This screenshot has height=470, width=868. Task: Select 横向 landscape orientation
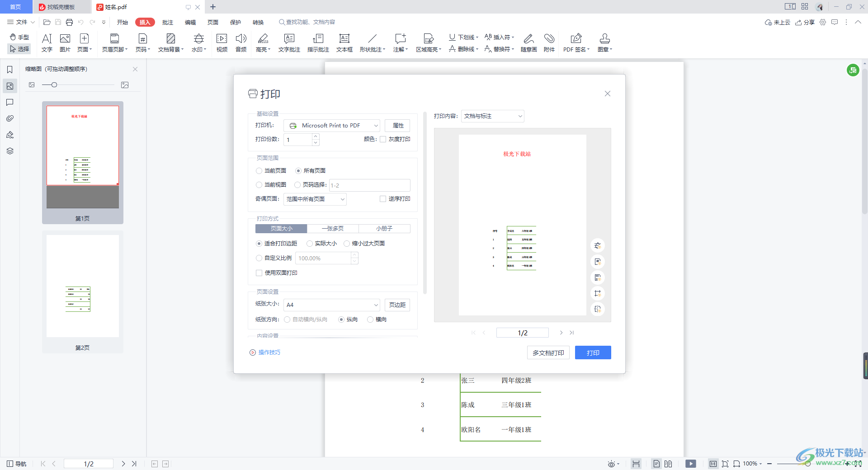(370, 320)
